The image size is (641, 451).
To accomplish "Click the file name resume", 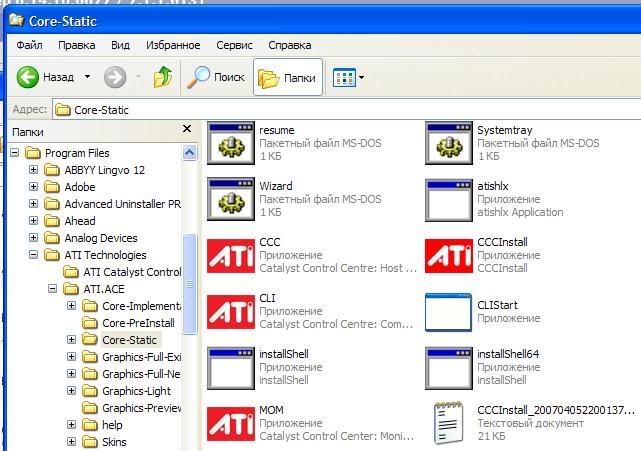I will coord(277,130).
